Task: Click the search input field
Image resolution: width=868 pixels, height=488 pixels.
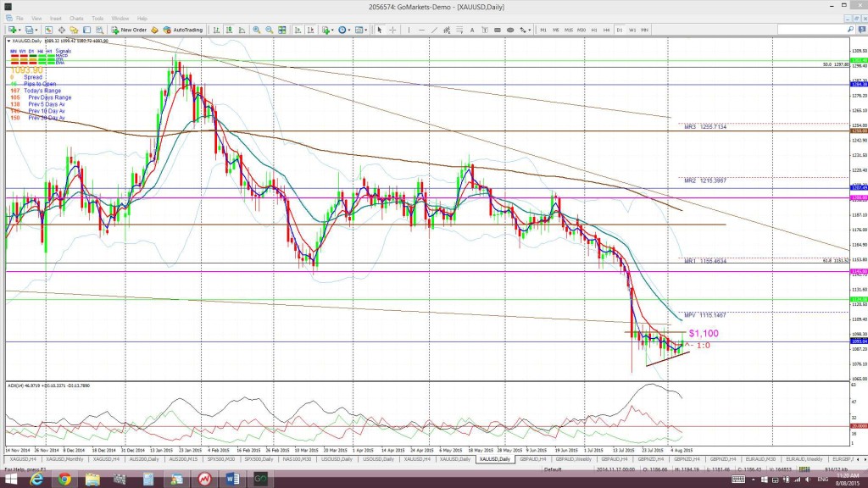Action: [x=811, y=30]
